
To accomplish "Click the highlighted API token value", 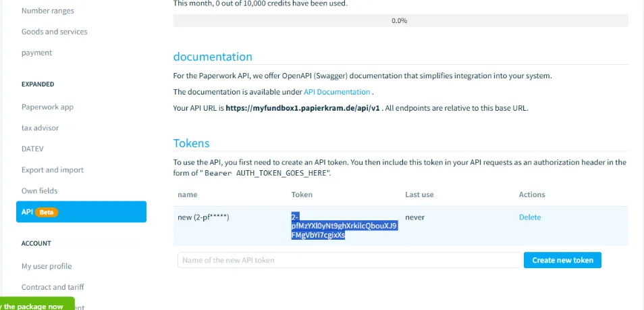I will [344, 226].
